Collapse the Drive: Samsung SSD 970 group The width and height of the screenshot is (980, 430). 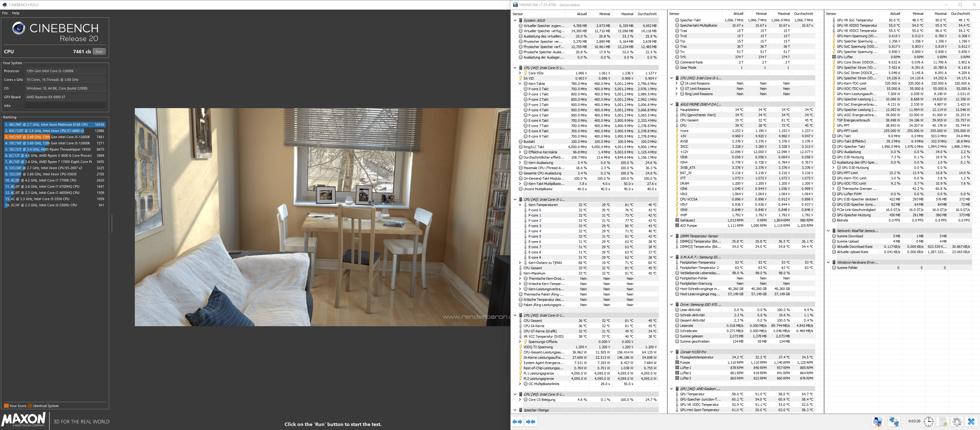[x=672, y=305]
